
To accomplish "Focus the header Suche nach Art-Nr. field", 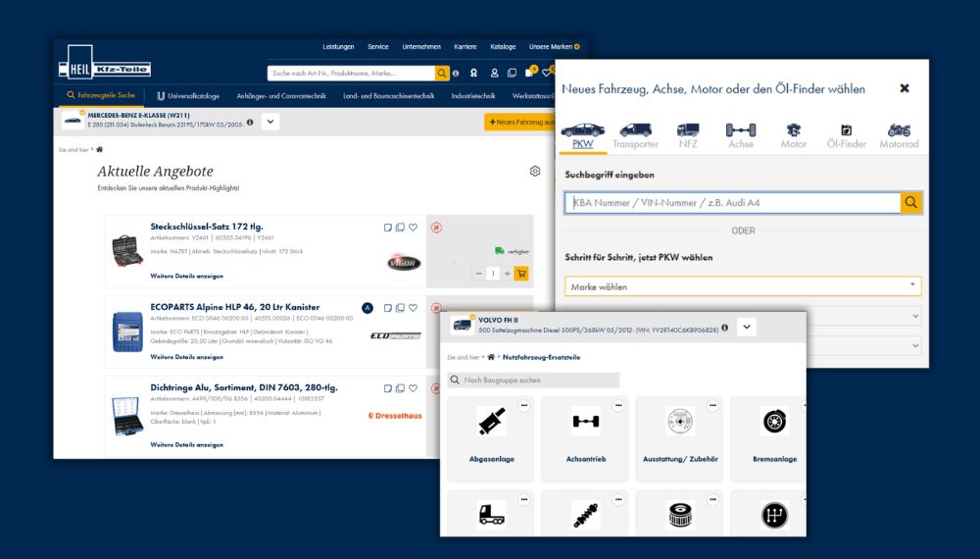I will [x=351, y=74].
